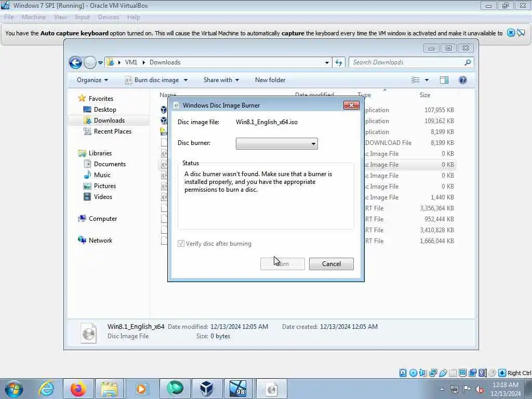The height and width of the screenshot is (399, 532).
Task: Refresh the Downloads folder view
Action: pos(339,62)
